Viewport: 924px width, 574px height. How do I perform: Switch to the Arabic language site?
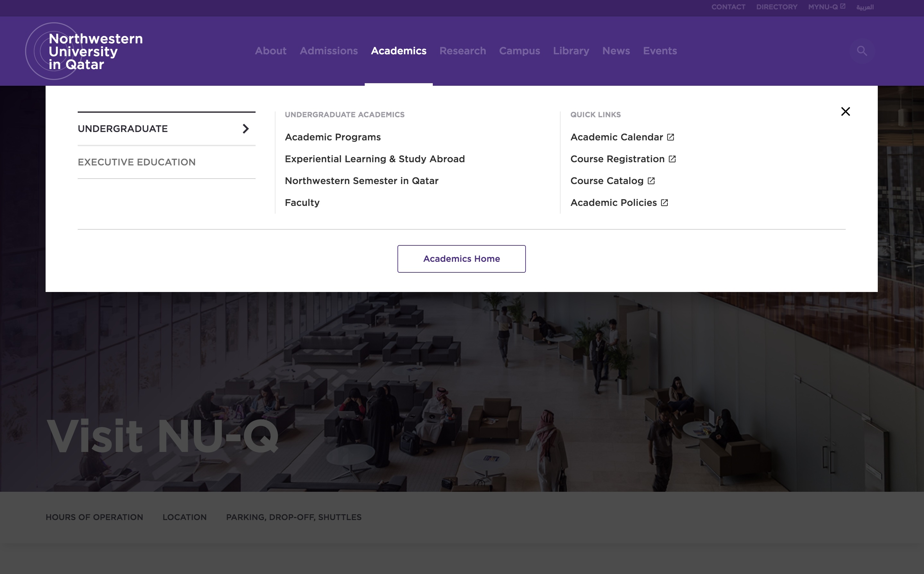[x=865, y=7]
